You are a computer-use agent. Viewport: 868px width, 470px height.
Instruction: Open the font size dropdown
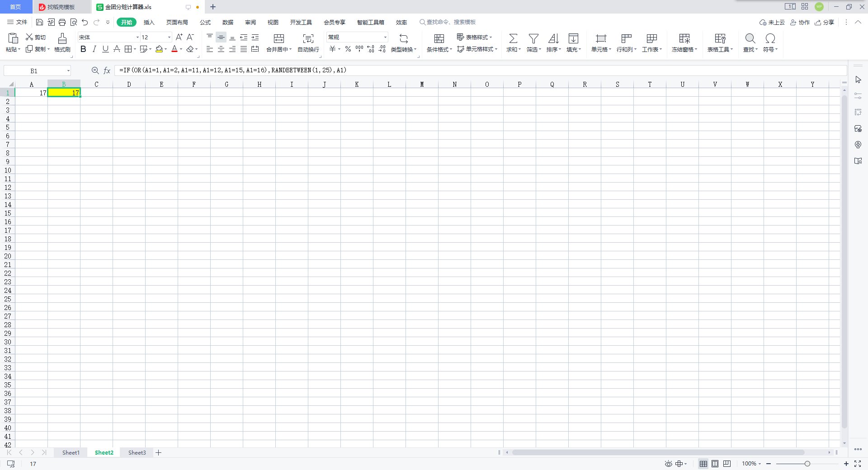point(169,37)
